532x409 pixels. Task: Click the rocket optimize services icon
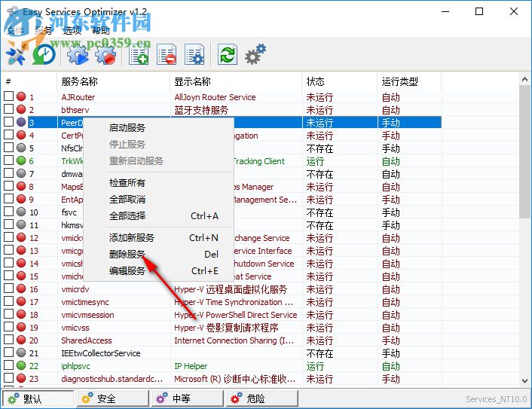tap(16, 55)
